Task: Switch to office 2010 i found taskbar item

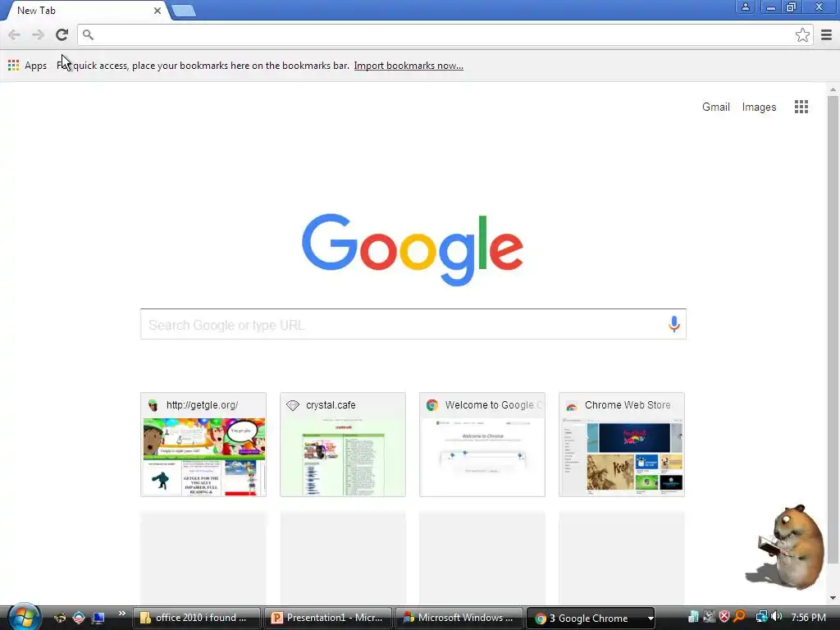Action: (x=197, y=618)
